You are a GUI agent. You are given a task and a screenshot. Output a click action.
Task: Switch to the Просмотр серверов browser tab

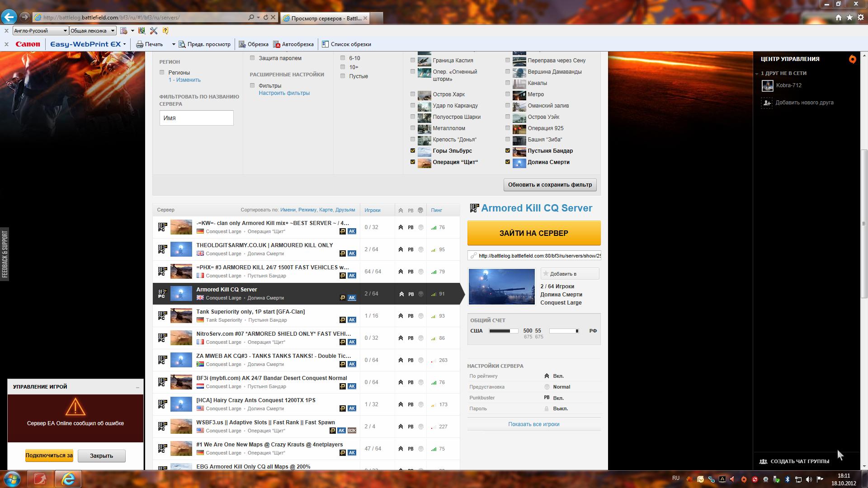point(325,18)
